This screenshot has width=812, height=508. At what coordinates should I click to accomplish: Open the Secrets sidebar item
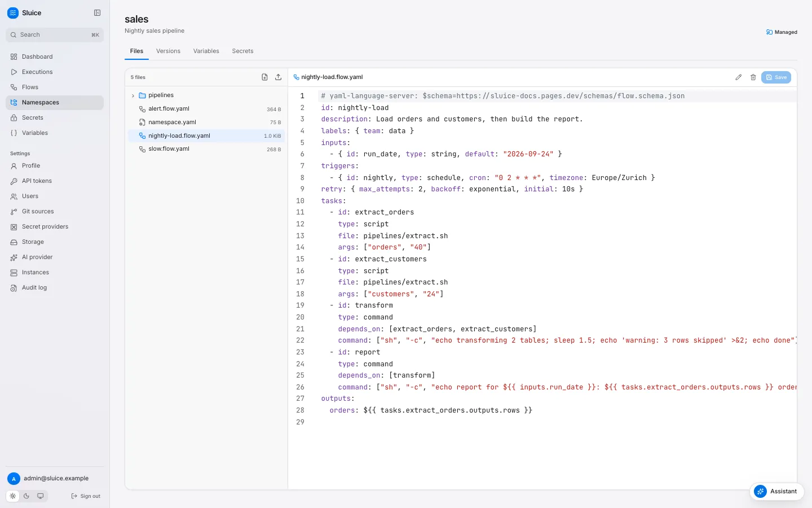click(x=55, y=117)
